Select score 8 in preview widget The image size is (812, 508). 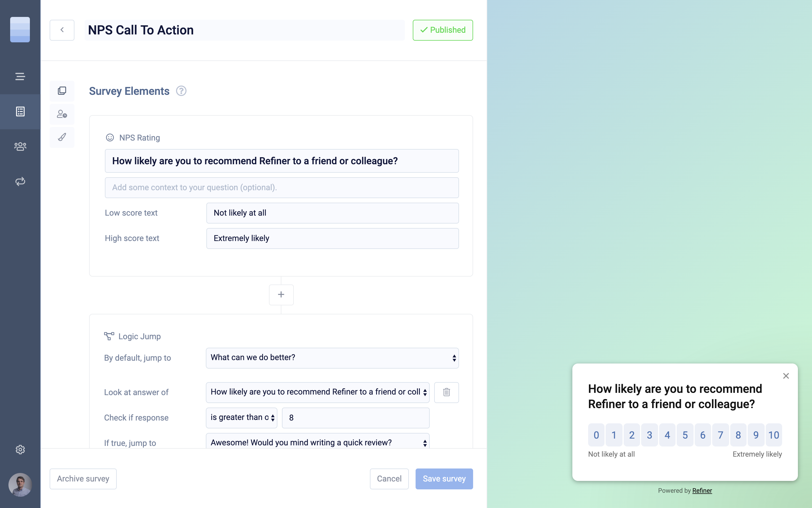738,435
